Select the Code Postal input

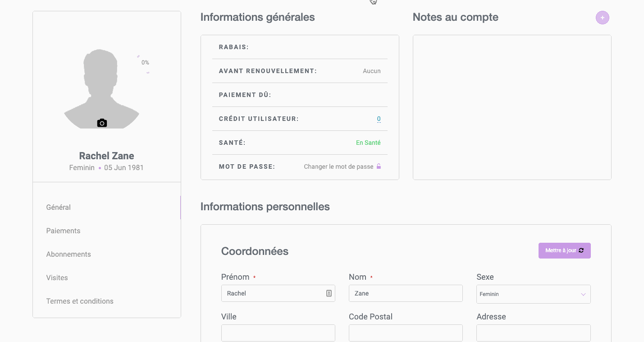point(406,333)
